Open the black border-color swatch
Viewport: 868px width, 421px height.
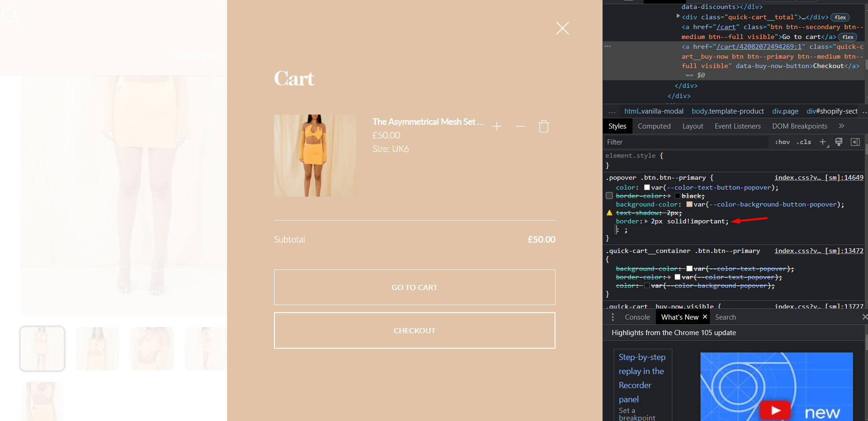click(x=678, y=196)
